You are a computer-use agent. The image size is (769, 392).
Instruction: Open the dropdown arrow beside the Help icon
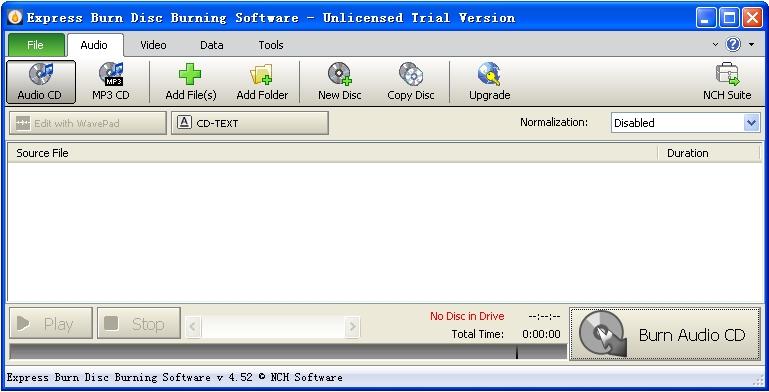[x=751, y=45]
